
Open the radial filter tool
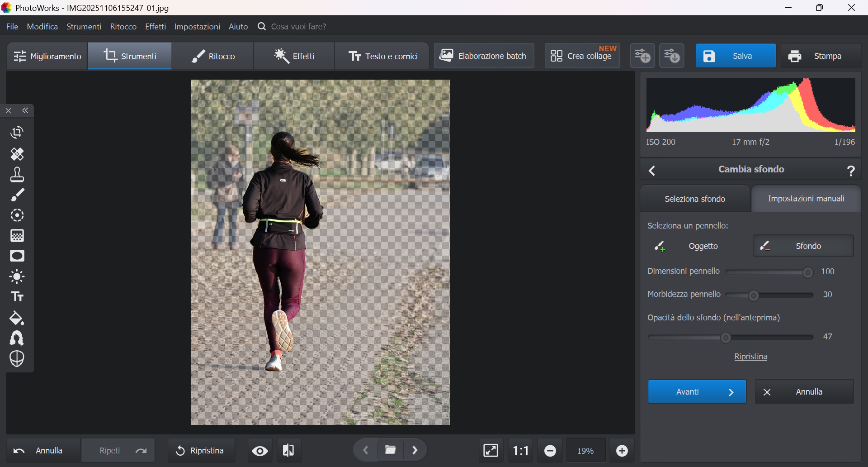click(17, 215)
